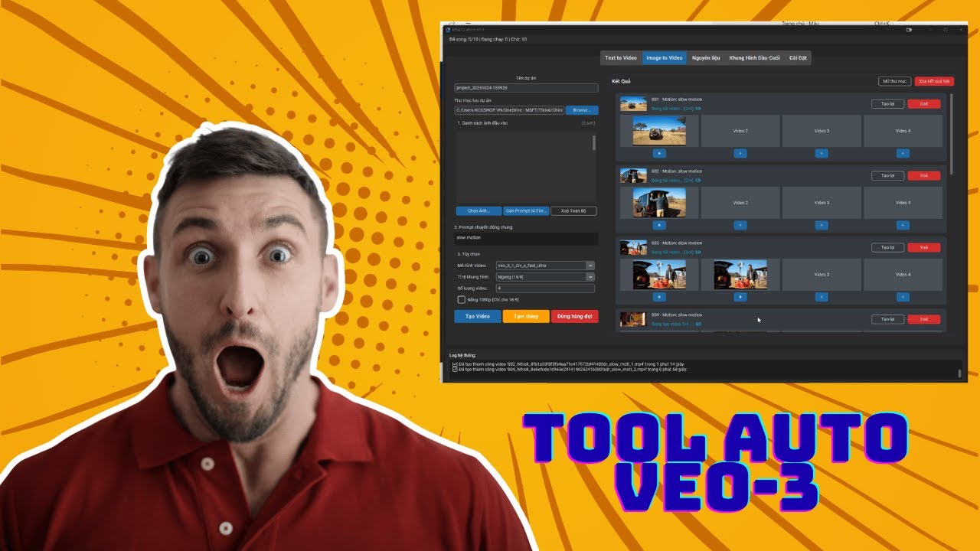Click the slow motion prompt field

(526, 238)
